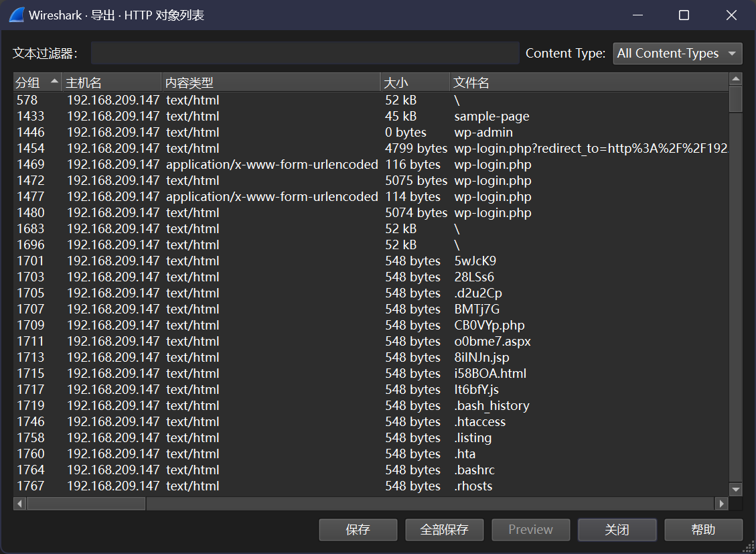
Task: Select the .bashrc file row
Action: point(371,470)
